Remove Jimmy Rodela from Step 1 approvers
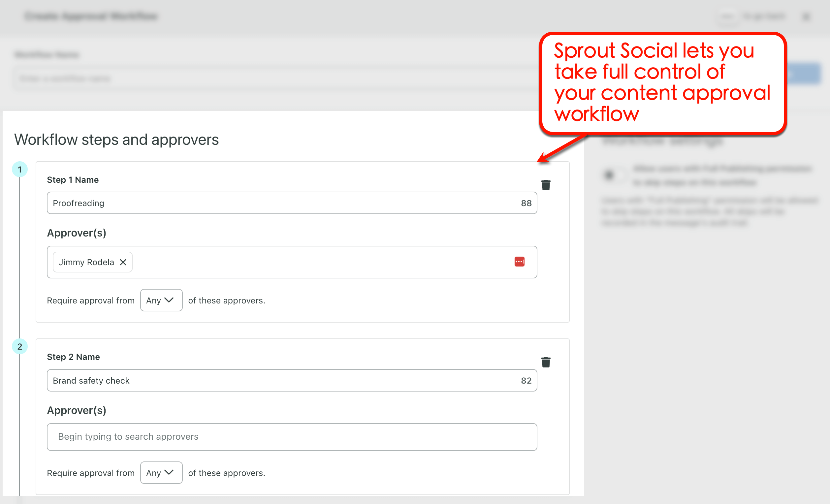Viewport: 830px width, 504px height. pyautogui.click(x=123, y=262)
